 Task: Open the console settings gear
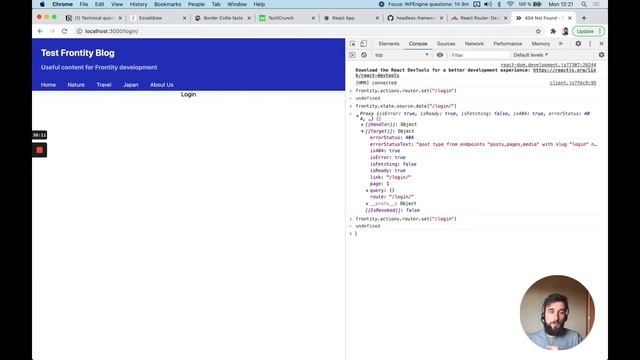click(601, 55)
